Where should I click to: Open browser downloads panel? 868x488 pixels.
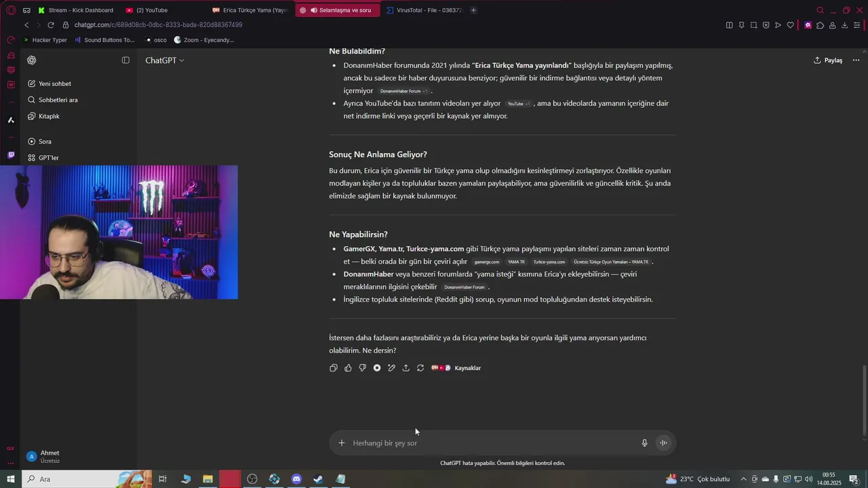pyautogui.click(x=844, y=25)
